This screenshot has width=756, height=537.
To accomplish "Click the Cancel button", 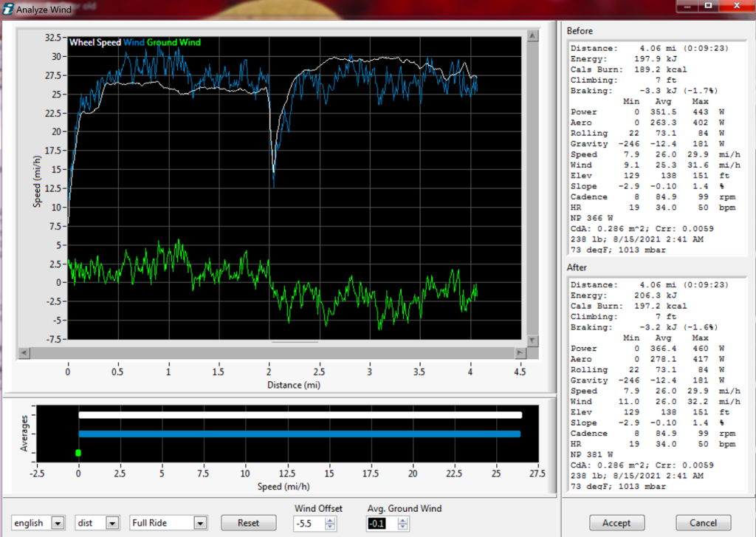I will [703, 523].
